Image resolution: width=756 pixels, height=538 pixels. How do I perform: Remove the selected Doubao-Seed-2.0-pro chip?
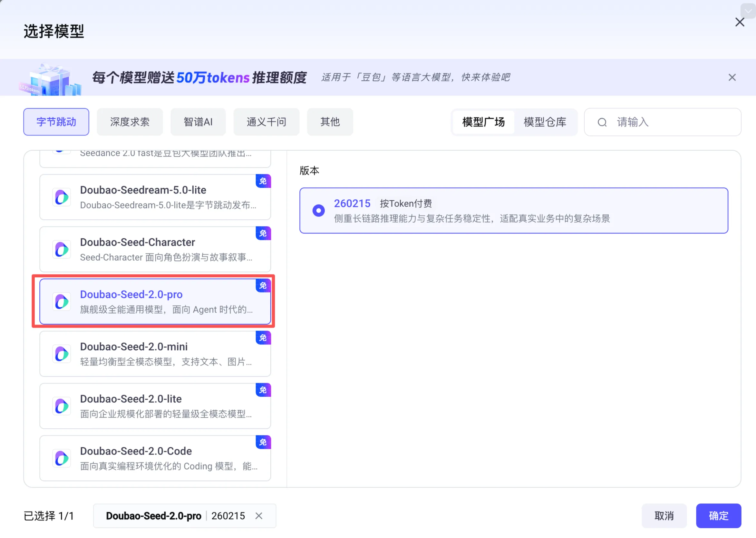(259, 516)
